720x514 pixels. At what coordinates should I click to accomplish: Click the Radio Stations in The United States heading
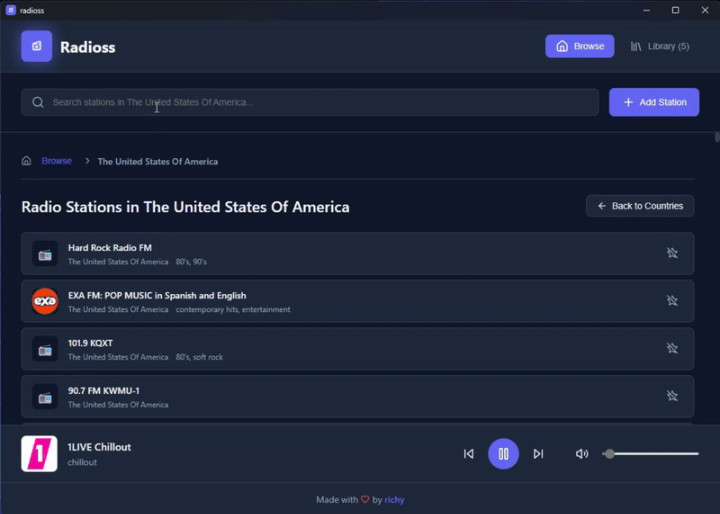pyautogui.click(x=186, y=207)
